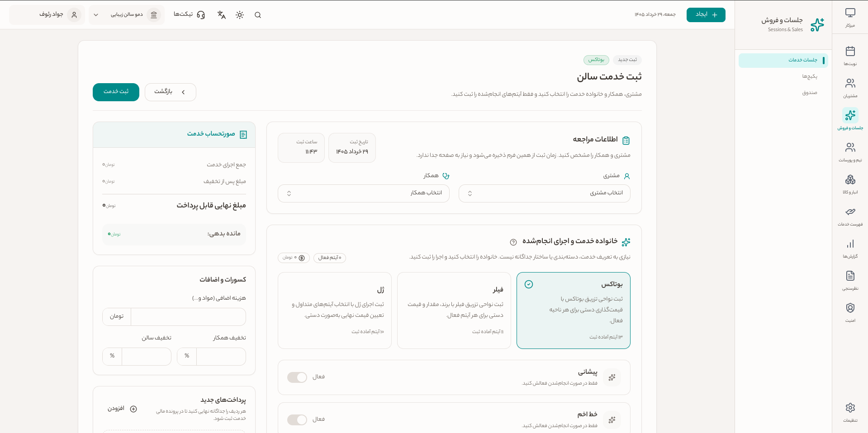Viewport: 868px width, 433px height.
Task: Click the sparkle icon on خط اخم row
Action: click(x=612, y=420)
